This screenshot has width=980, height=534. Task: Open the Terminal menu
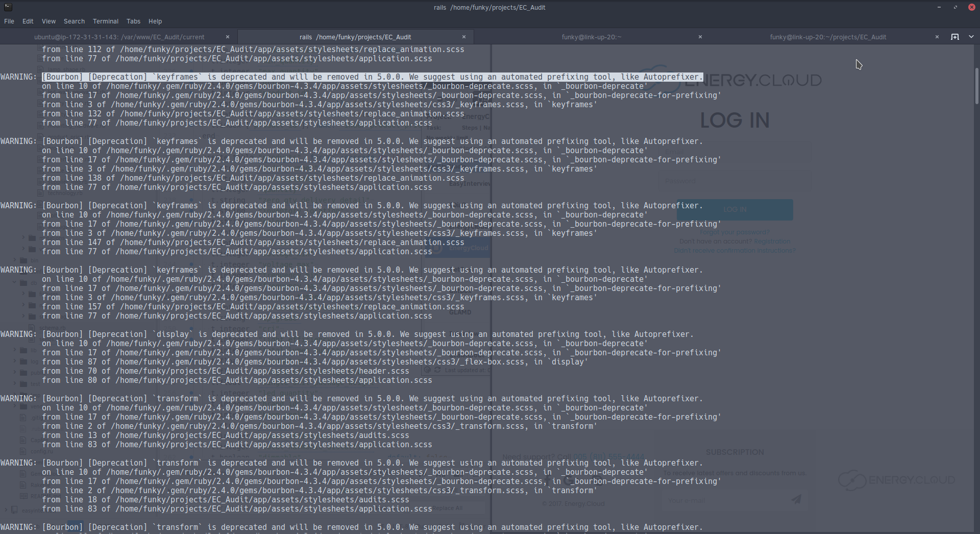click(x=106, y=21)
